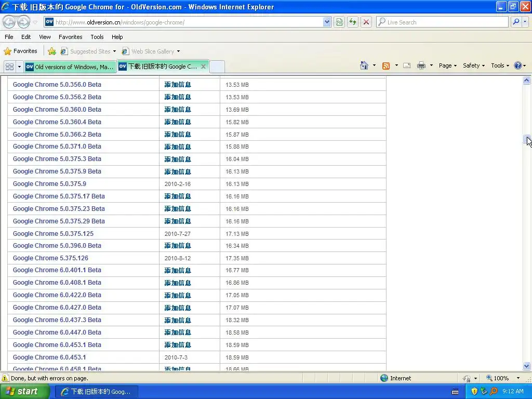
Task: Click the OV site icon in address bar
Action: point(49,22)
